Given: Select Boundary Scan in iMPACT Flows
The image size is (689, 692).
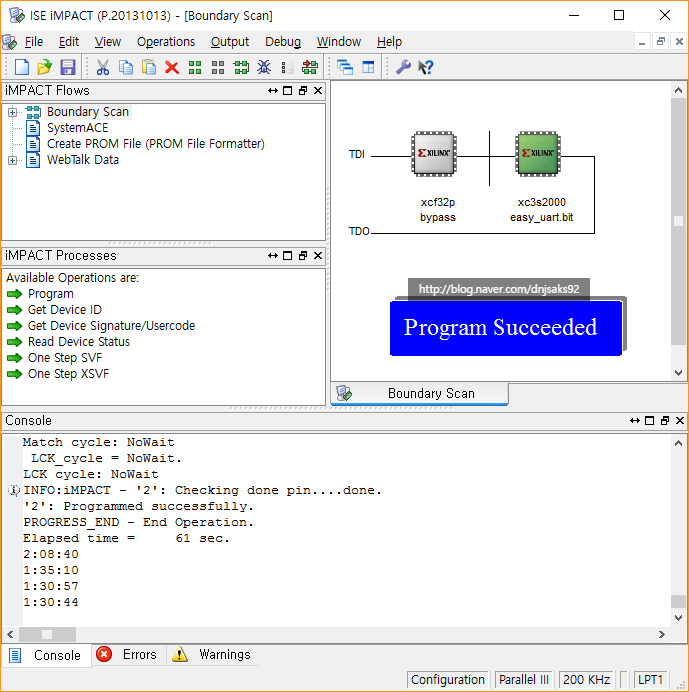Looking at the screenshot, I should click(88, 112).
